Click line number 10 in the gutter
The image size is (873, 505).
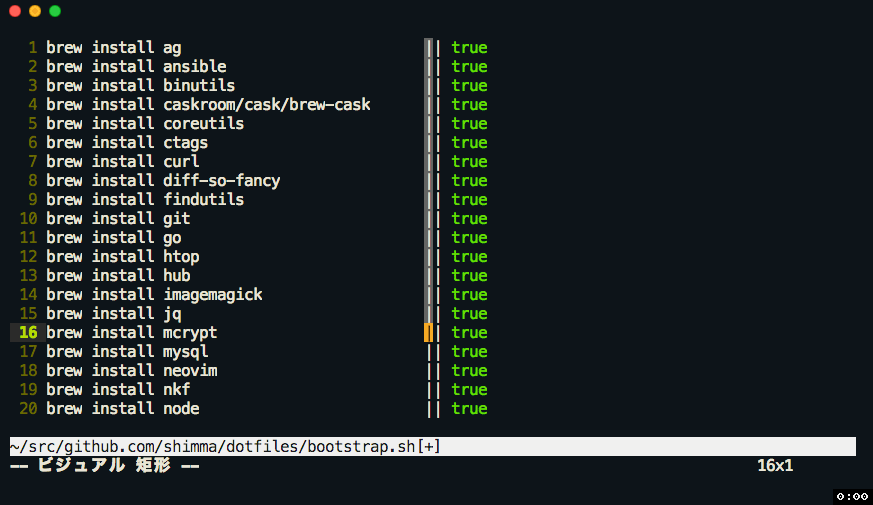point(28,218)
